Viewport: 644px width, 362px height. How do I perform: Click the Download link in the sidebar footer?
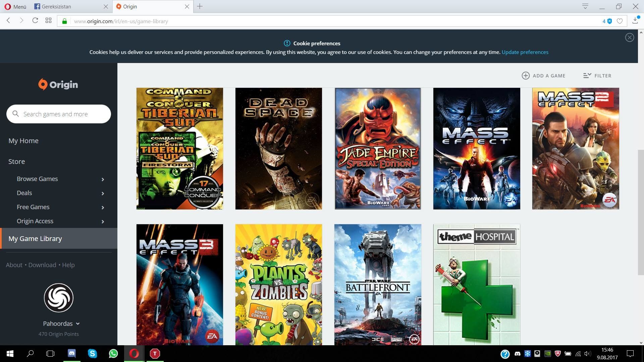click(42, 265)
